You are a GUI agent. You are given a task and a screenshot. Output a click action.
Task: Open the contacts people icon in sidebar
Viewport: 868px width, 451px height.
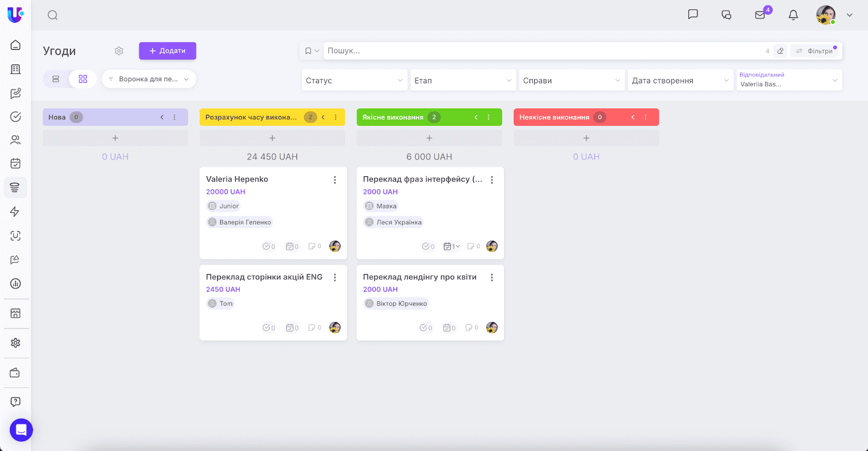click(16, 140)
